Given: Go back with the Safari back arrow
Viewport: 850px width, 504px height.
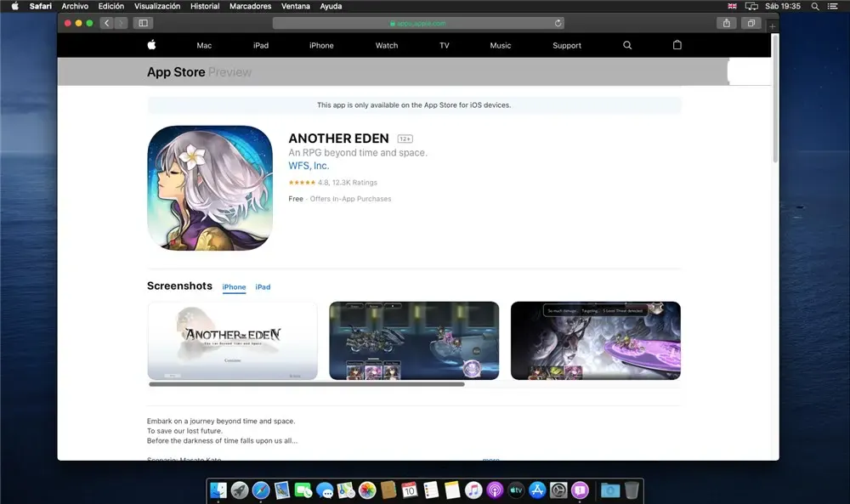Looking at the screenshot, I should 106,23.
